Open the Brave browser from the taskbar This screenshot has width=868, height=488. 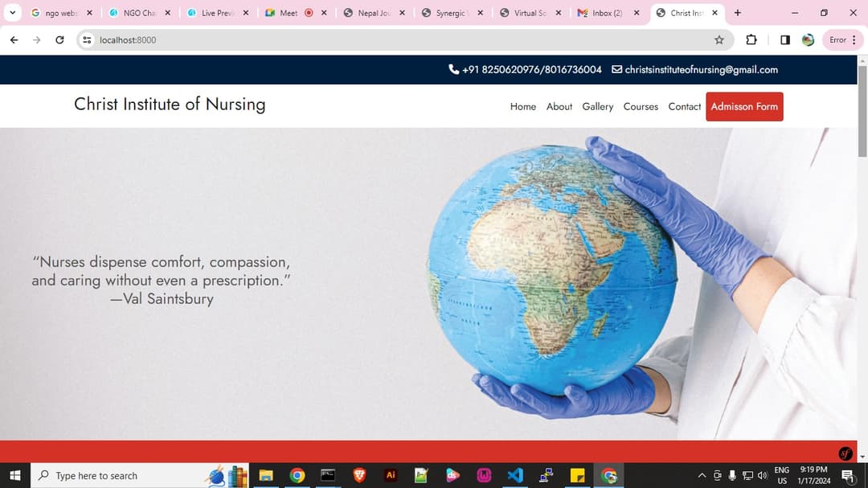tap(359, 475)
